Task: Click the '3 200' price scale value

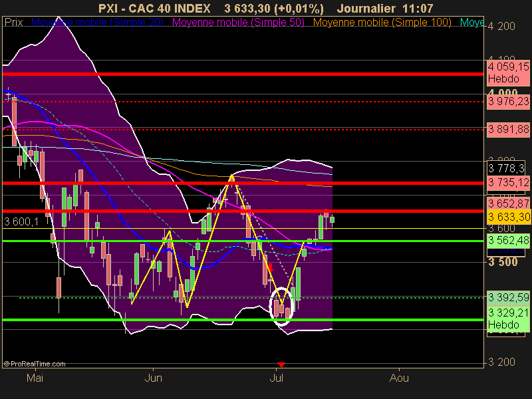Action: click(501, 362)
